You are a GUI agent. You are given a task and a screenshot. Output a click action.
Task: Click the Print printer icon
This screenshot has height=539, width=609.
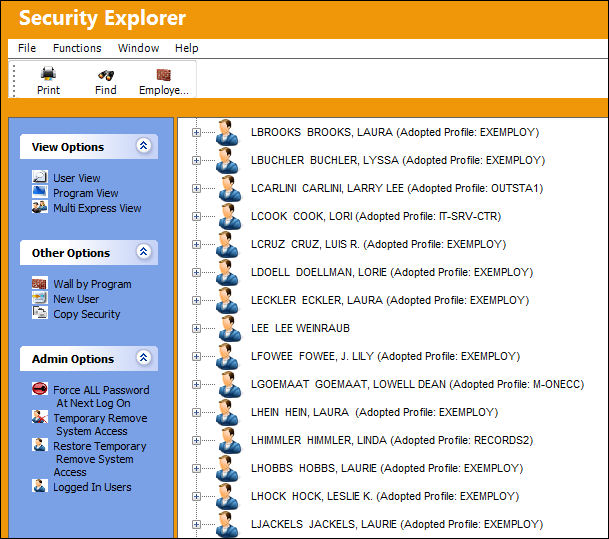coord(49,73)
